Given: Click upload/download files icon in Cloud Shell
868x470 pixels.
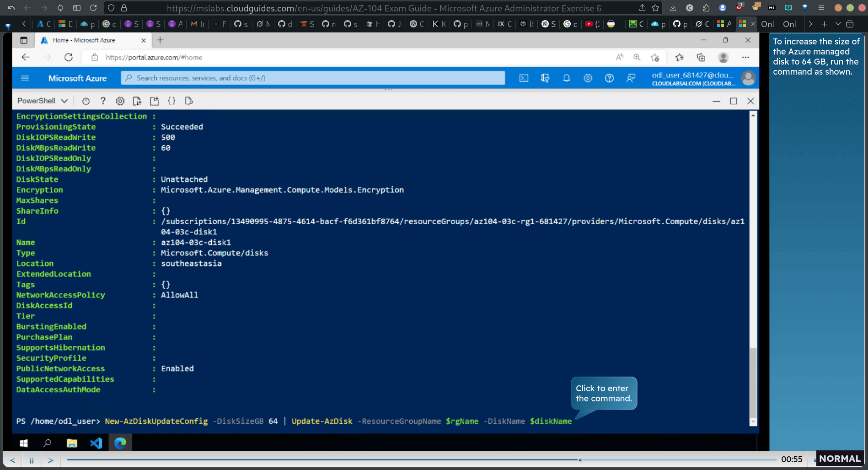Looking at the screenshot, I should tap(137, 101).
